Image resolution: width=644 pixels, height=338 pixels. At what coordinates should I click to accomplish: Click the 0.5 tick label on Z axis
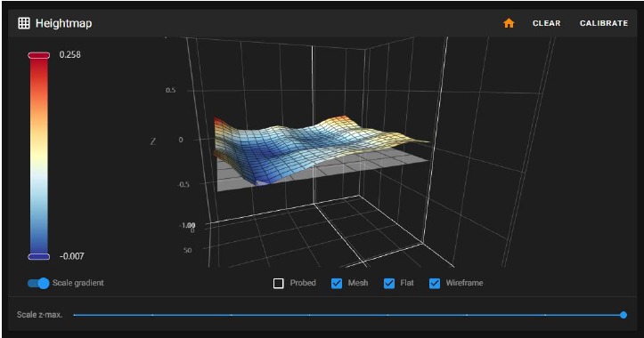pyautogui.click(x=170, y=90)
